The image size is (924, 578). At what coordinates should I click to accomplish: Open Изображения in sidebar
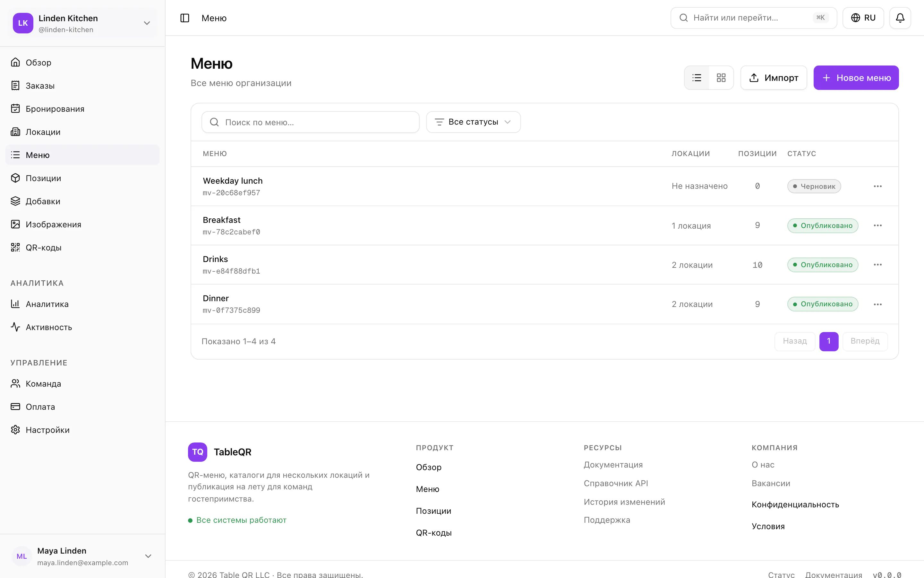[82, 224]
